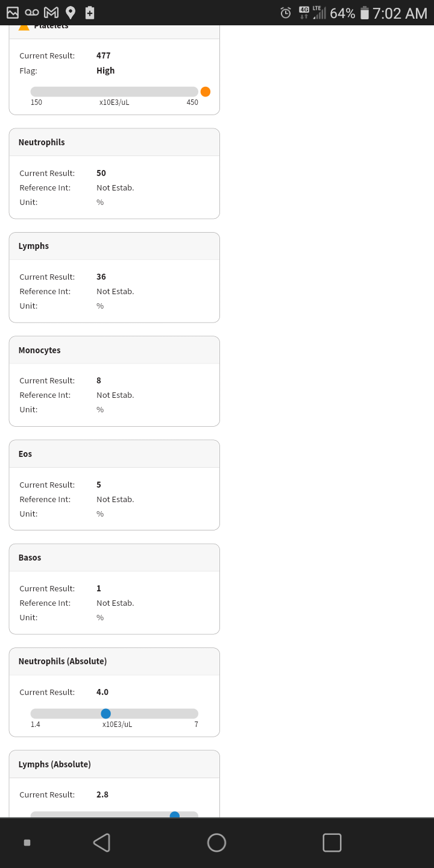The image size is (434, 868).
Task: Open the Gmail notification icon
Action: coord(51,13)
